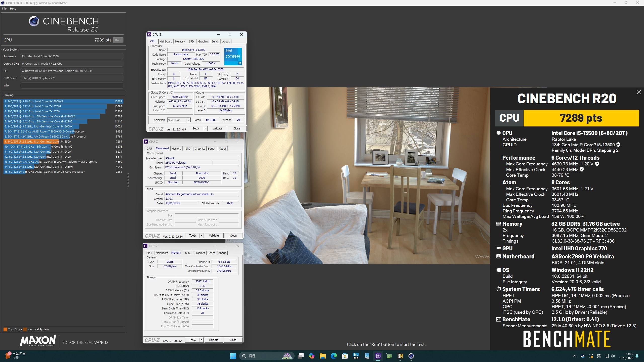
Task: Open the green GPU card taskbar app
Action: (389, 356)
